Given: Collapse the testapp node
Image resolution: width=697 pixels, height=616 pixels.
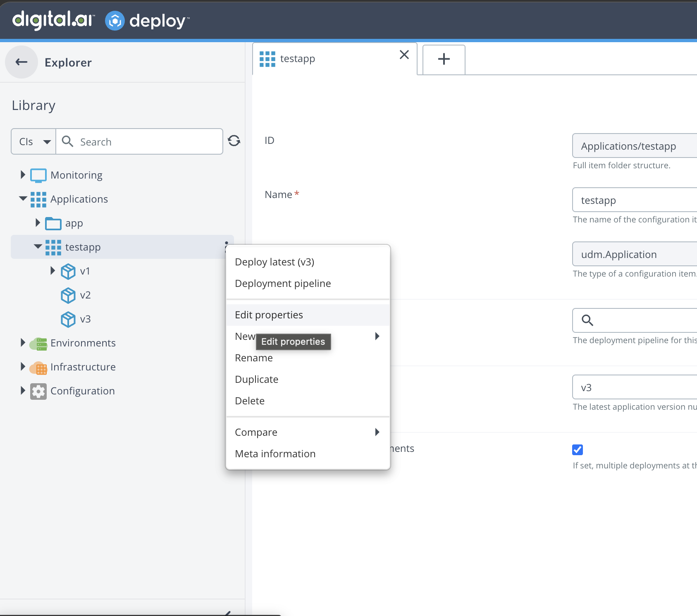Looking at the screenshot, I should pos(38,246).
